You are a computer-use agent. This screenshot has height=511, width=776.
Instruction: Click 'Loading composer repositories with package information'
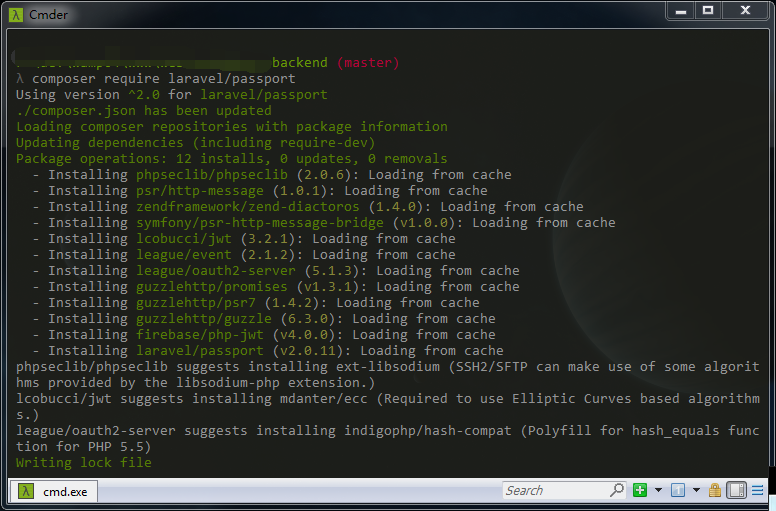232,127
